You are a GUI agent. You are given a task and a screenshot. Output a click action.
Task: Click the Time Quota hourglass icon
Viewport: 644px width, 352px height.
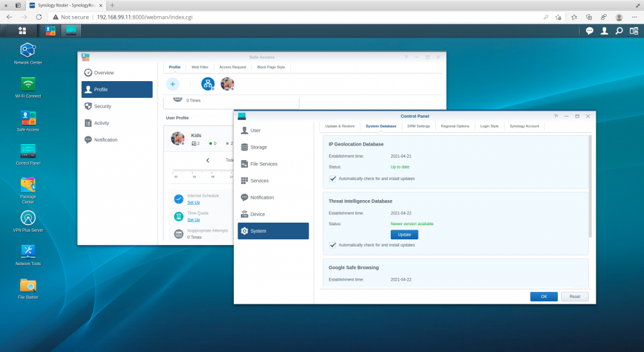178,216
